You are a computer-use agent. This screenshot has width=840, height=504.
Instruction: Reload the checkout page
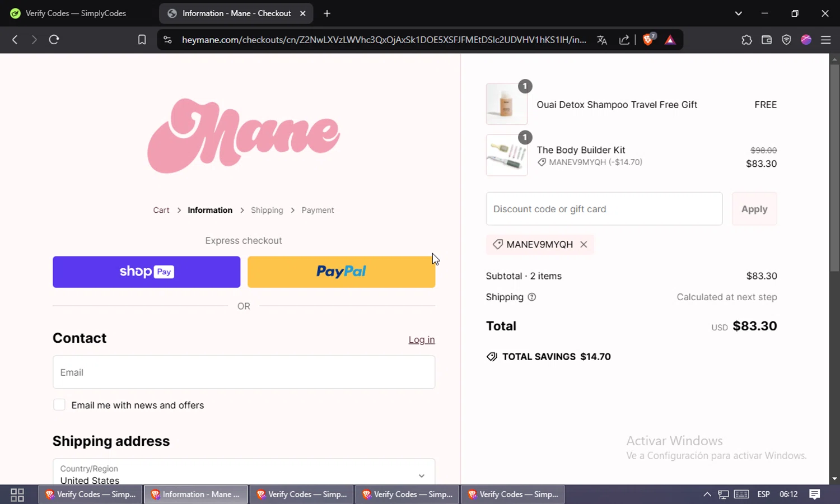54,40
